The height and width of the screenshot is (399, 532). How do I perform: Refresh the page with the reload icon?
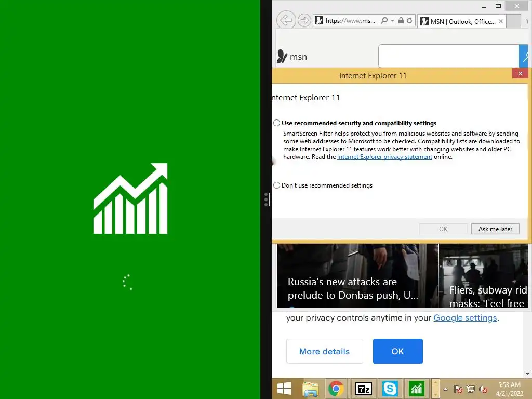[409, 20]
